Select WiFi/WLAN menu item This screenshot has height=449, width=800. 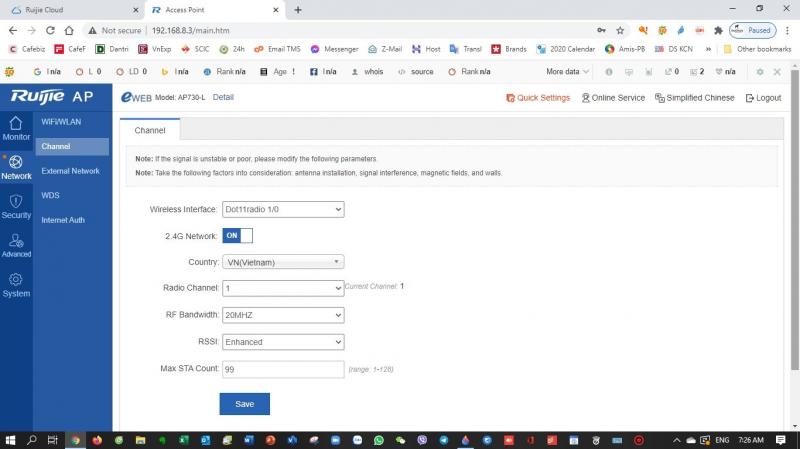(61, 122)
